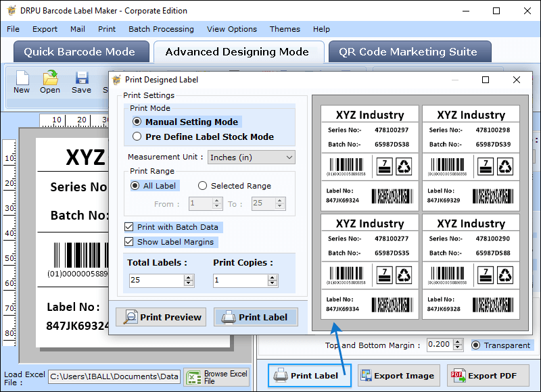Viewport: 541px width, 392px height.
Task: Select Pre Define Label Stock Mode
Action: point(137,137)
